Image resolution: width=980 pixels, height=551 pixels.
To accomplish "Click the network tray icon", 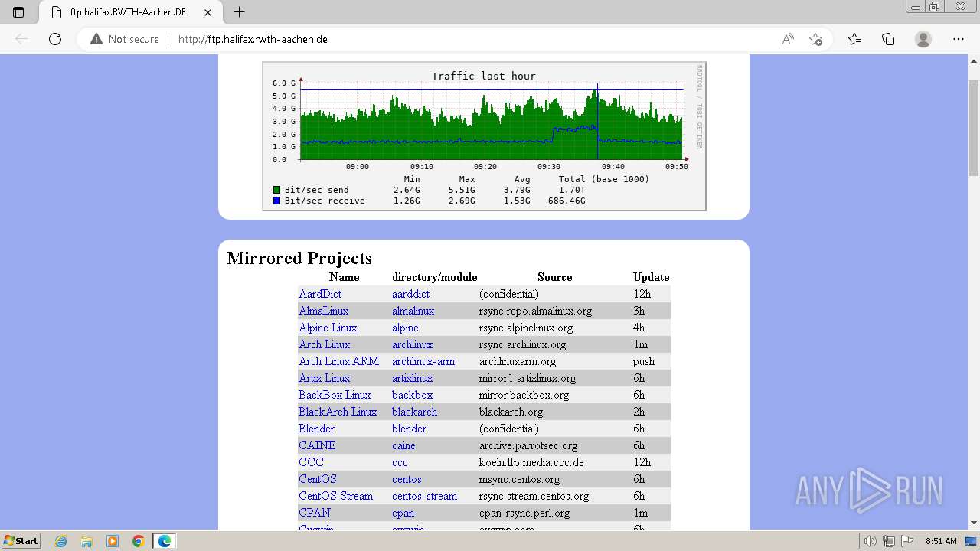I will click(889, 541).
